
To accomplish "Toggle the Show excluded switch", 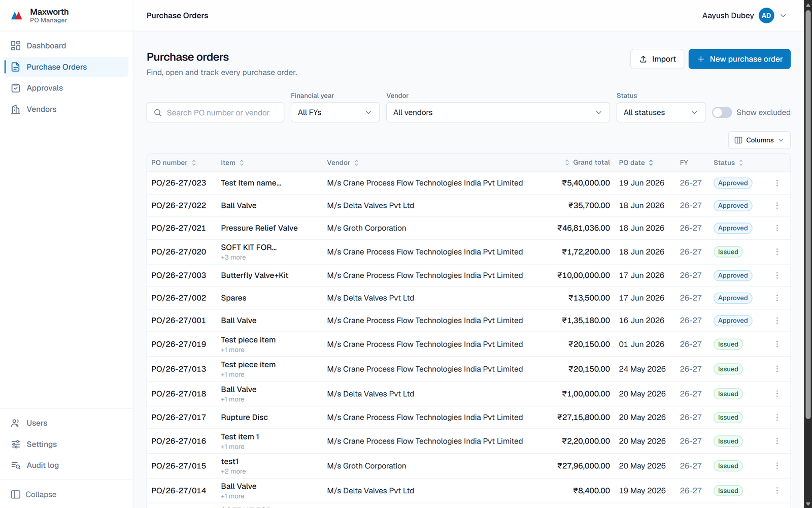I will [722, 112].
